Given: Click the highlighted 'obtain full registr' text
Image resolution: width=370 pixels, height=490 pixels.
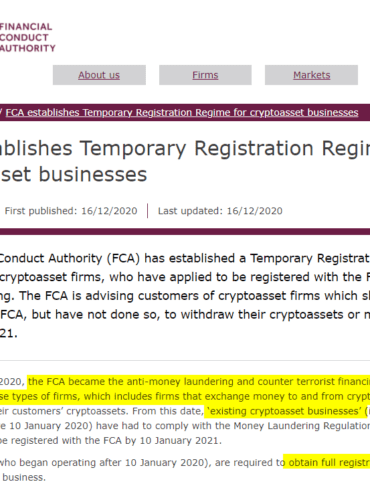Looking at the screenshot, I should [x=327, y=463].
